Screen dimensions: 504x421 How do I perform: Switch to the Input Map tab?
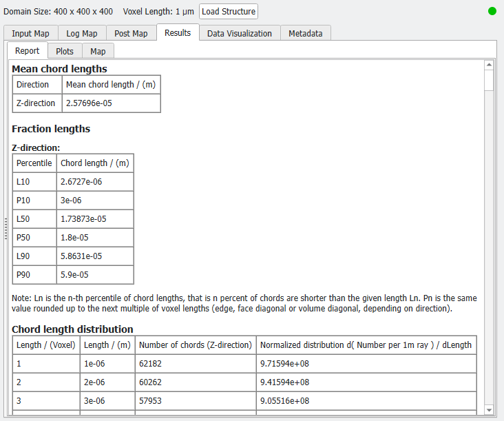tap(30, 34)
